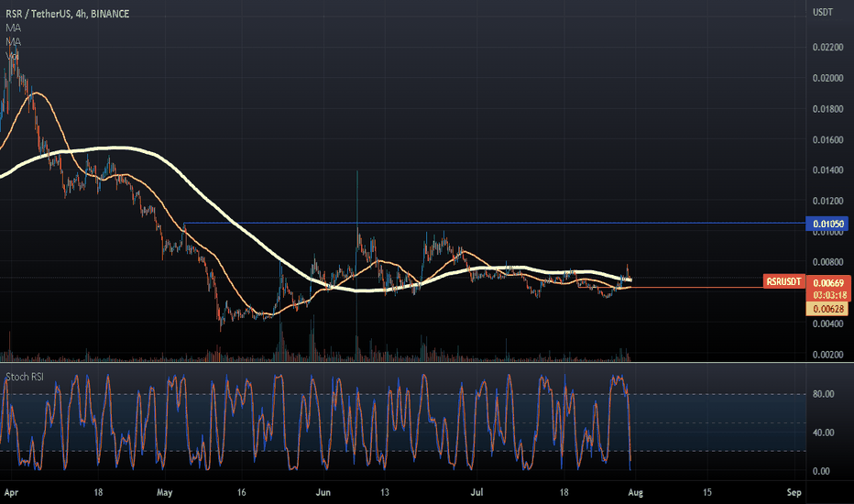Image resolution: width=854 pixels, height=504 pixels.
Task: Click the Apr date on time axis
Action: pos(11,493)
